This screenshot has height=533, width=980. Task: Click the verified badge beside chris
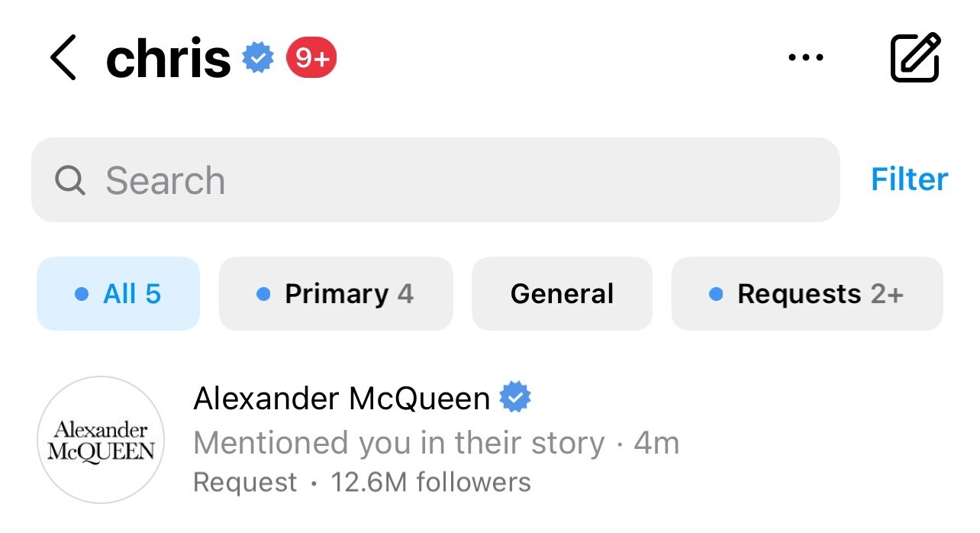[258, 58]
